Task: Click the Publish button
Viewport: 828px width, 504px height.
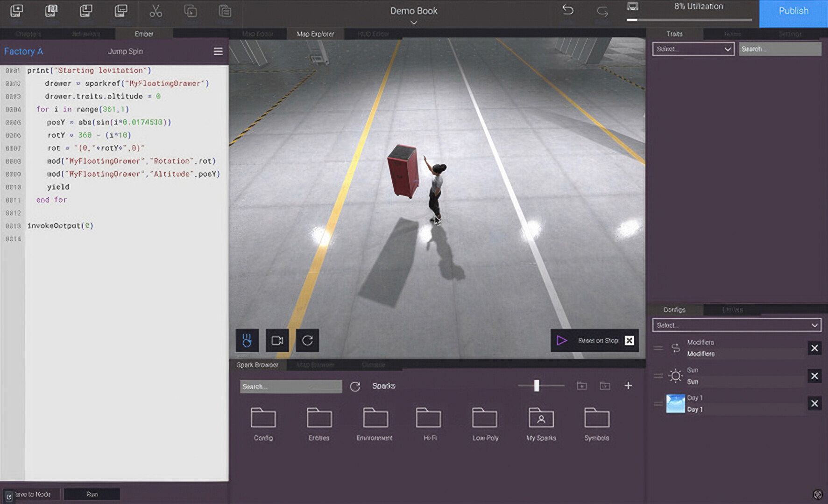Action: (x=793, y=11)
